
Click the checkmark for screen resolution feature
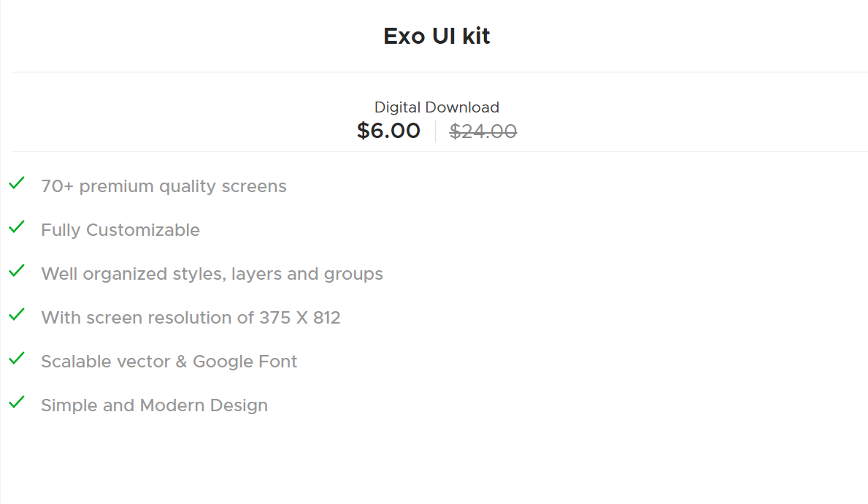(17, 315)
